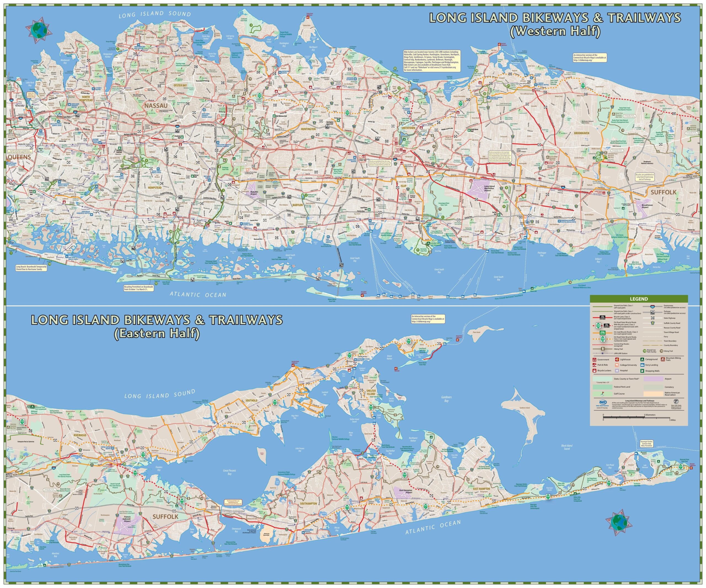Click the Park & Ride legend icon

click(594, 365)
